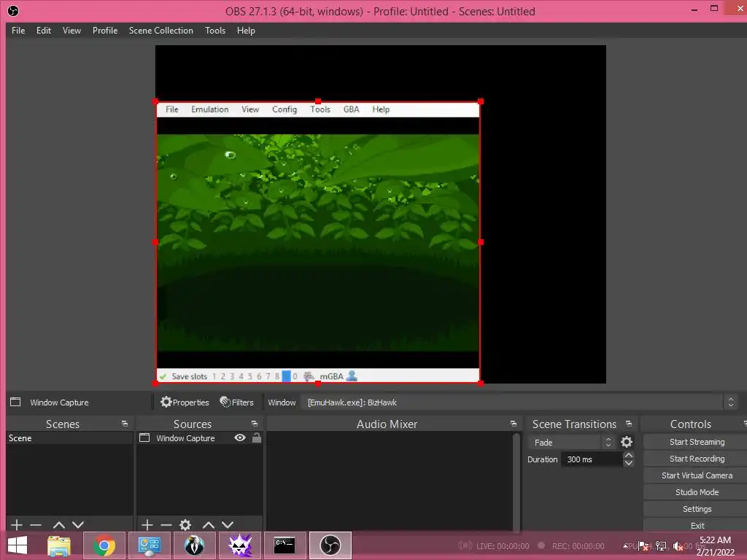This screenshot has width=747, height=560.
Task: Open the Help menu in OBS
Action: coord(246,31)
